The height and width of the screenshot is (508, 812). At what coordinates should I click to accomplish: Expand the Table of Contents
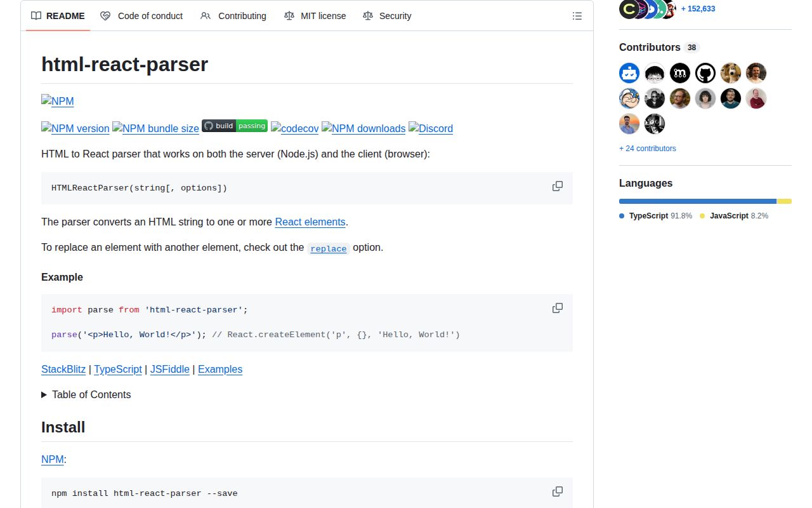click(86, 394)
